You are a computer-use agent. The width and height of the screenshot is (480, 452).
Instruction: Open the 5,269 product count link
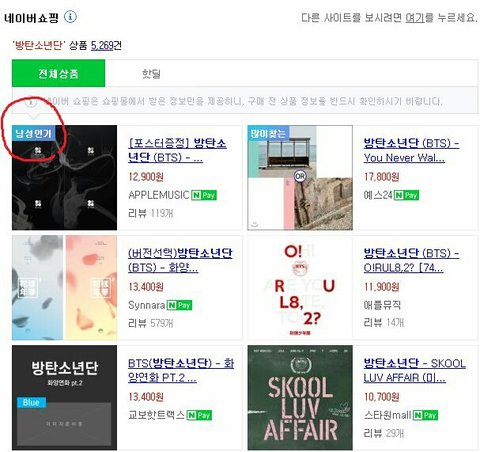(x=102, y=45)
